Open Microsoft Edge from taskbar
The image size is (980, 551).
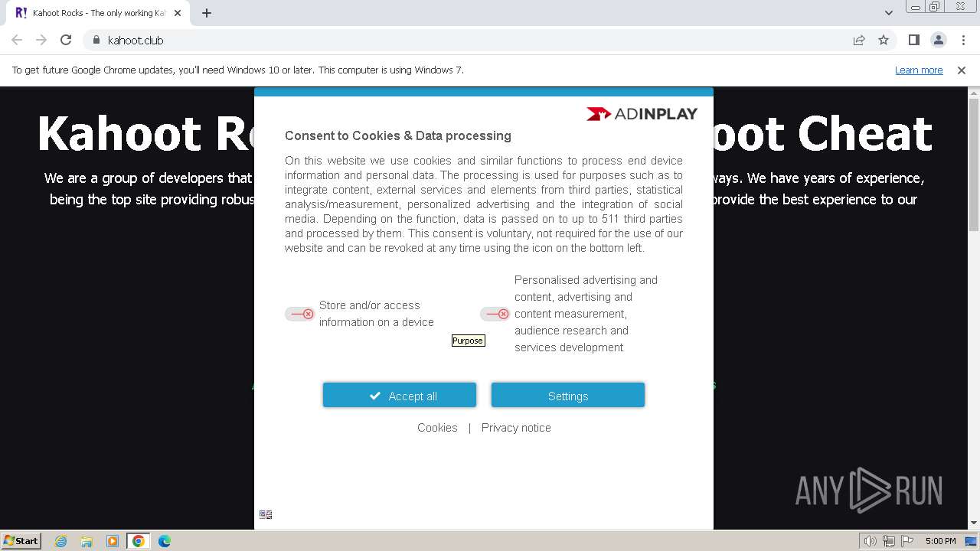[x=165, y=541]
